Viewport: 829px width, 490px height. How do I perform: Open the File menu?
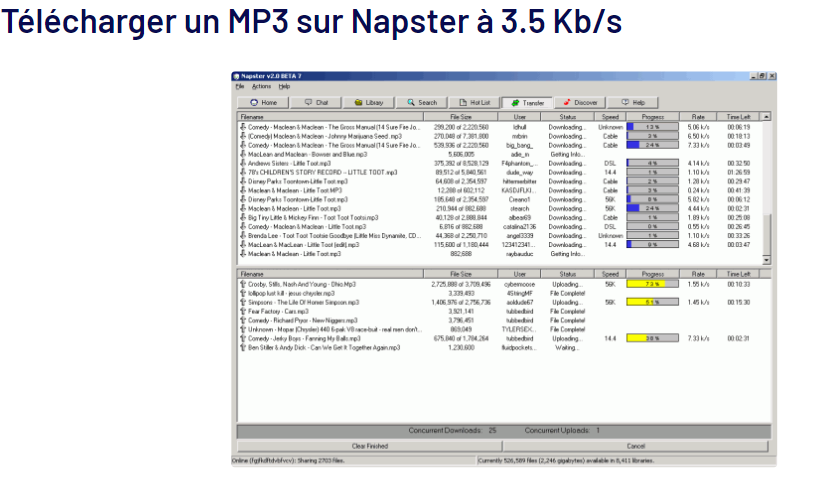(240, 86)
